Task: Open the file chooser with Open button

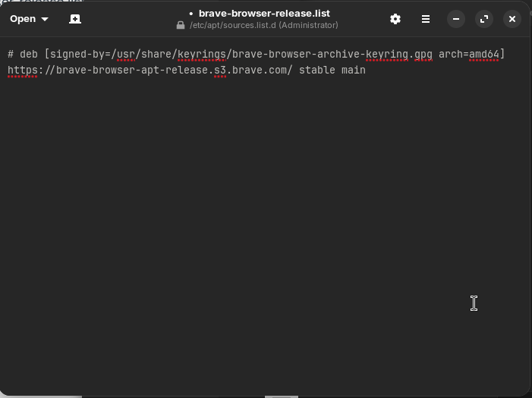Action: point(23,19)
